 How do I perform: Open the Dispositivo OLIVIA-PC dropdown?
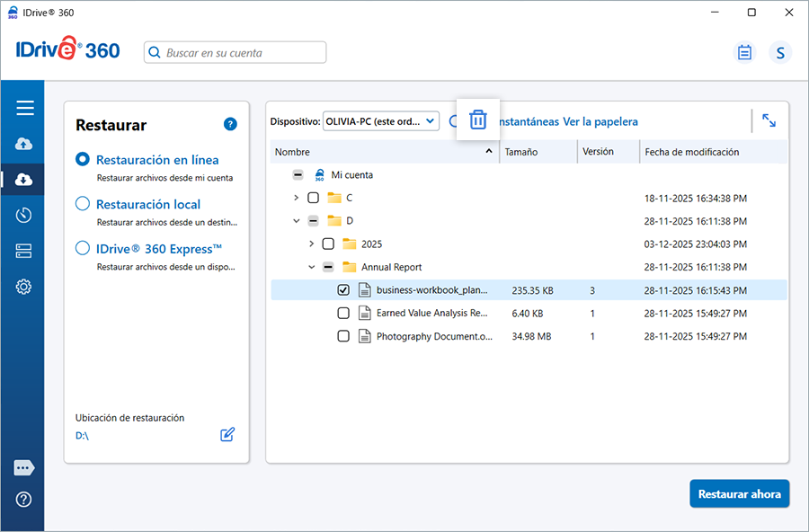pos(380,121)
